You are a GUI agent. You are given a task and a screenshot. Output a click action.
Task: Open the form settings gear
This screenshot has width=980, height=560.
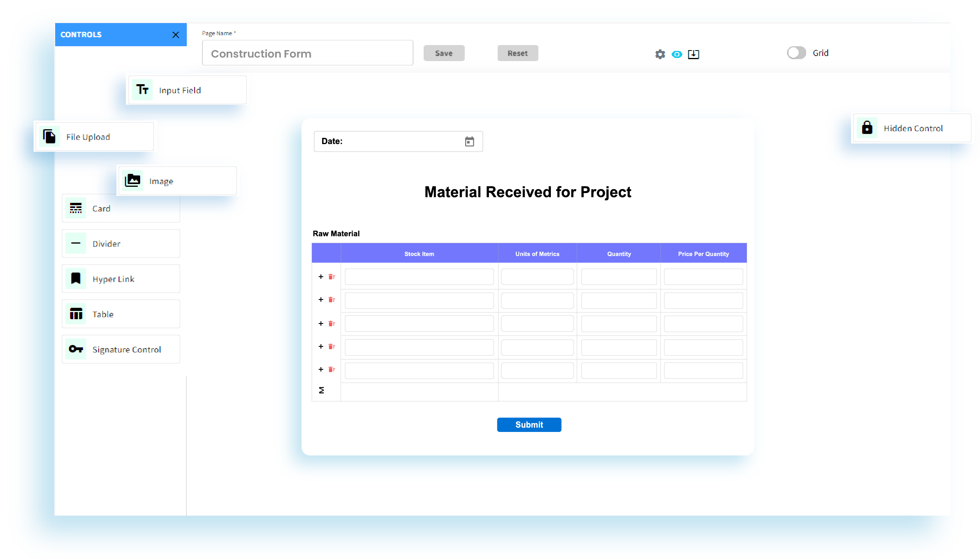point(659,54)
